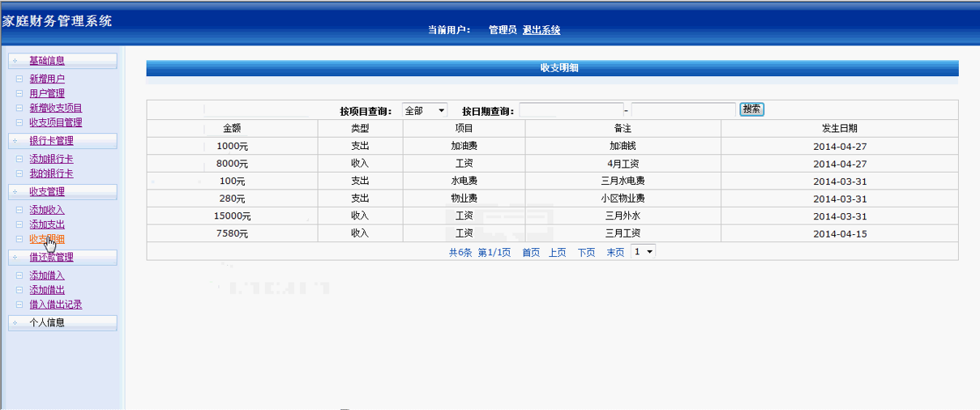Click the 物业费 item cell
The height and width of the screenshot is (410, 980).
tap(464, 199)
